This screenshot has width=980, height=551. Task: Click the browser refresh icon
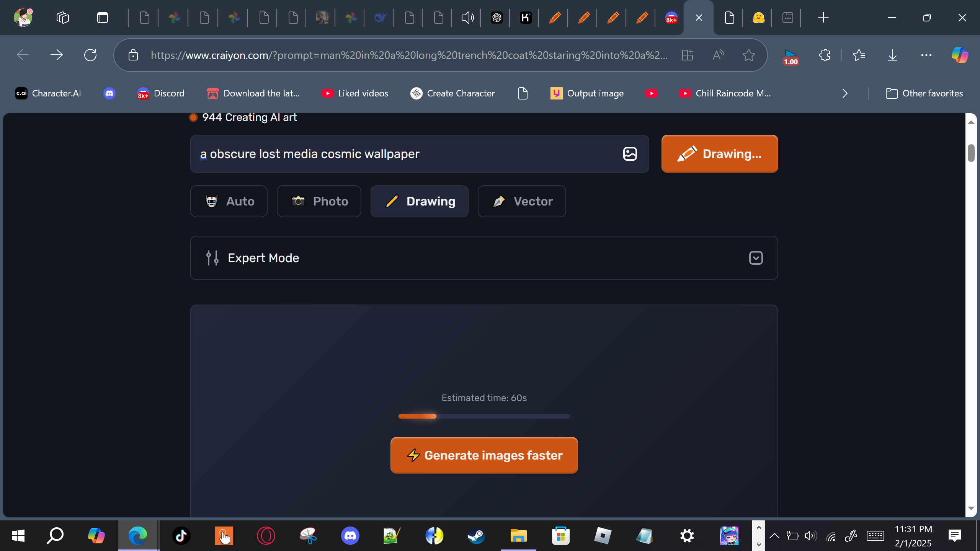click(90, 55)
